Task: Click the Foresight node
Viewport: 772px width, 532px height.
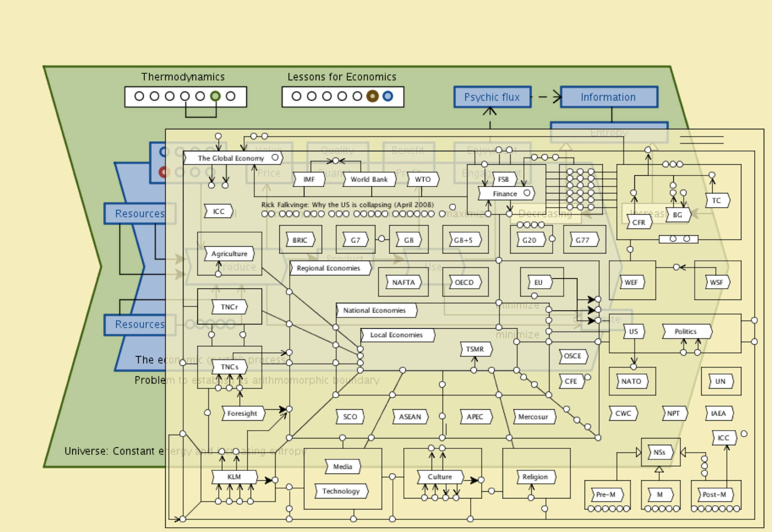Action: pyautogui.click(x=243, y=413)
